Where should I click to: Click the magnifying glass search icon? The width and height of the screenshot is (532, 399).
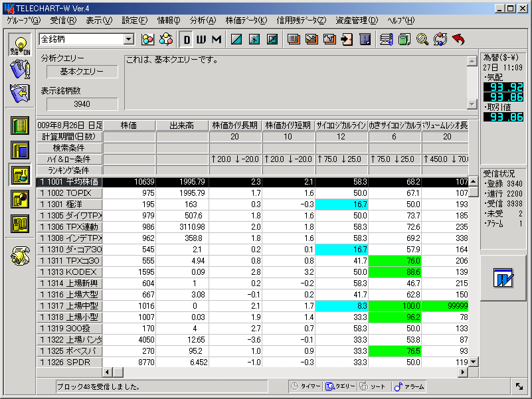pos(422,39)
